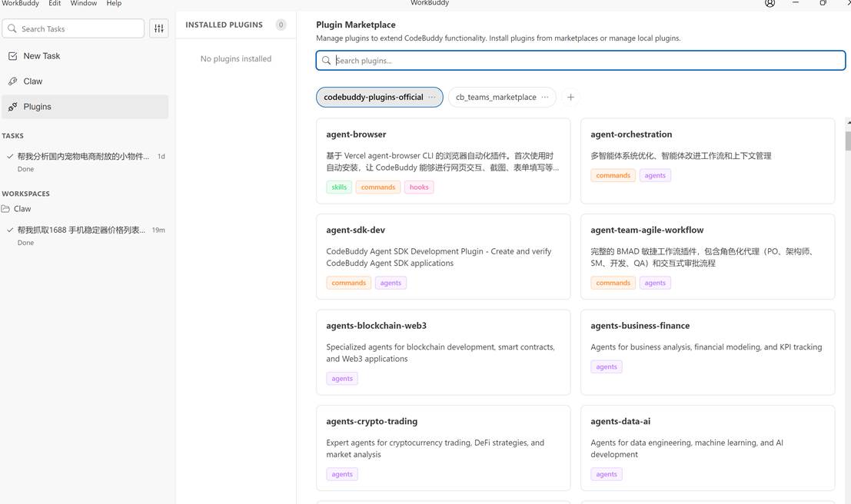
Task: Click the hooks tag on agent-browser
Action: pos(419,187)
